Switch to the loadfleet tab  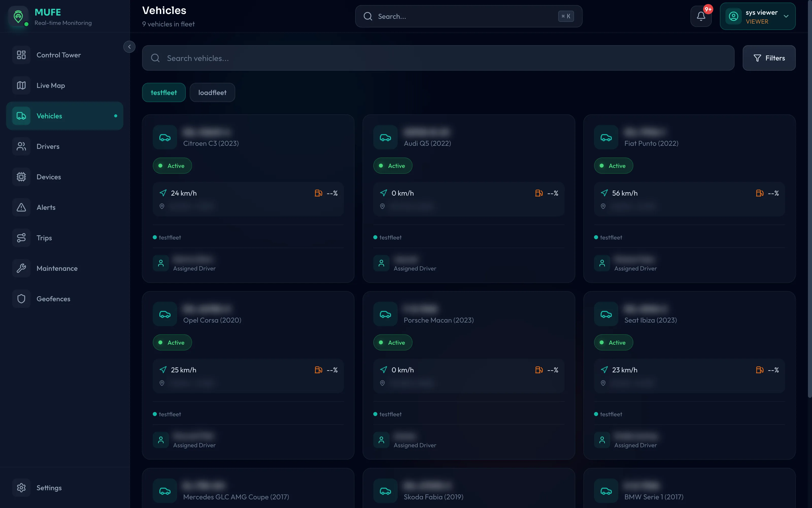[x=212, y=92]
